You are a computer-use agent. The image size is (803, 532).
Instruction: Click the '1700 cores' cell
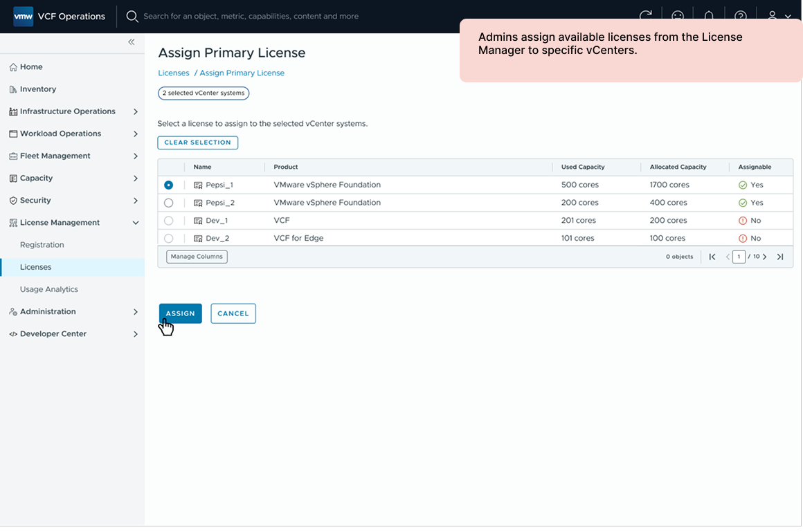(669, 185)
